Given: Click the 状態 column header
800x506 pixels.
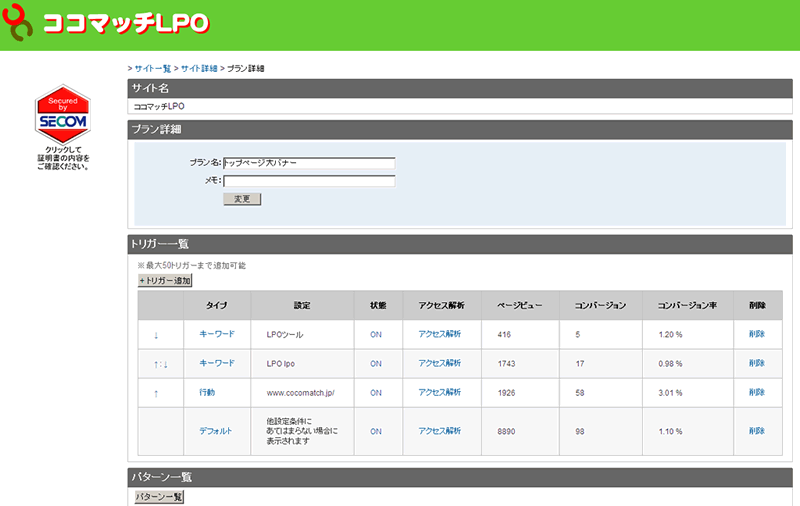Looking at the screenshot, I should [x=378, y=306].
